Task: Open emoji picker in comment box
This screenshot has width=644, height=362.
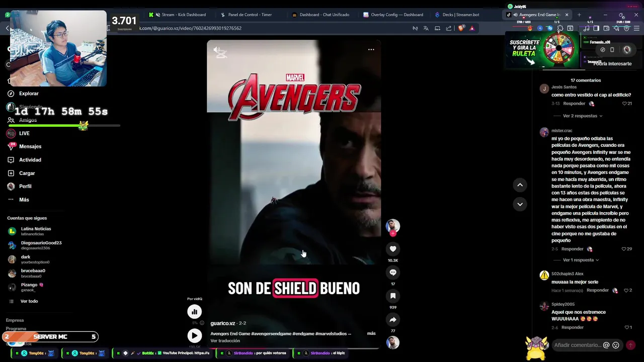Action: pyautogui.click(x=616, y=345)
